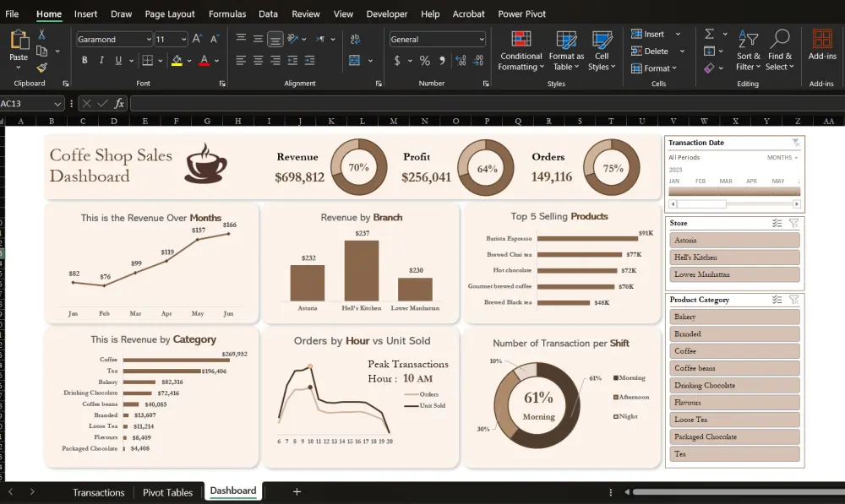Click Insert cells button
Viewport: 845px width, 504px height.
(x=648, y=34)
